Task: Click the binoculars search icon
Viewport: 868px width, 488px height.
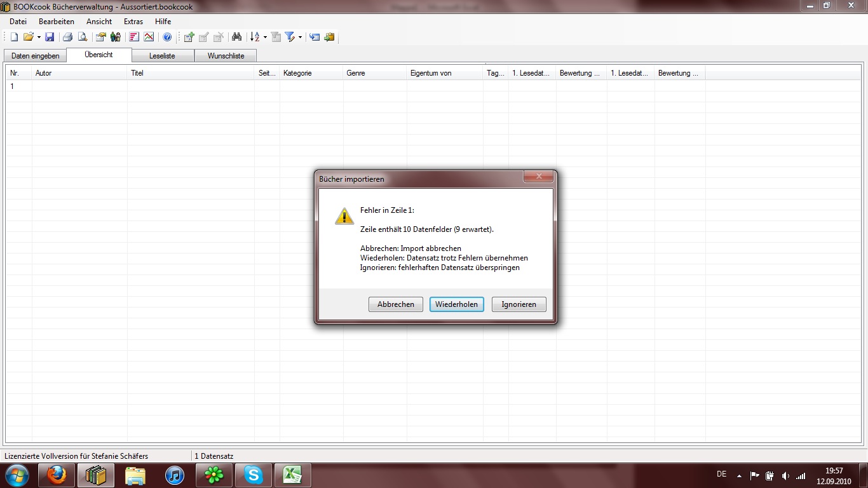Action: coord(236,37)
